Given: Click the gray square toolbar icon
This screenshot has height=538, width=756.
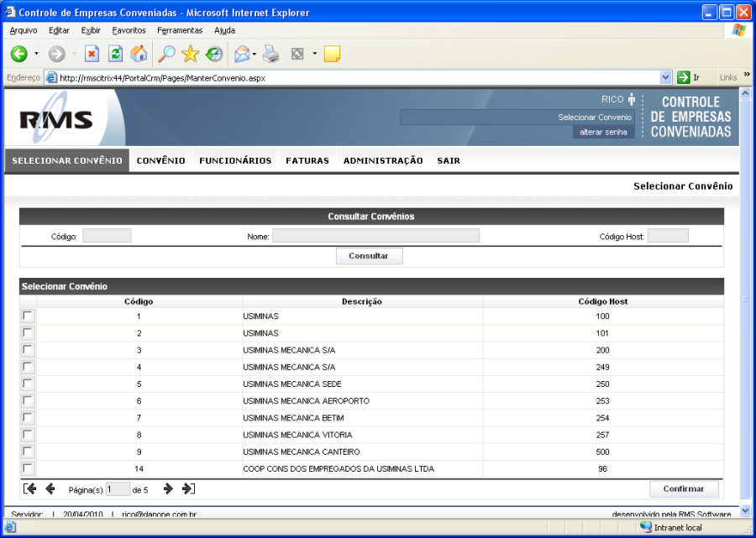Looking at the screenshot, I should click(x=297, y=54).
